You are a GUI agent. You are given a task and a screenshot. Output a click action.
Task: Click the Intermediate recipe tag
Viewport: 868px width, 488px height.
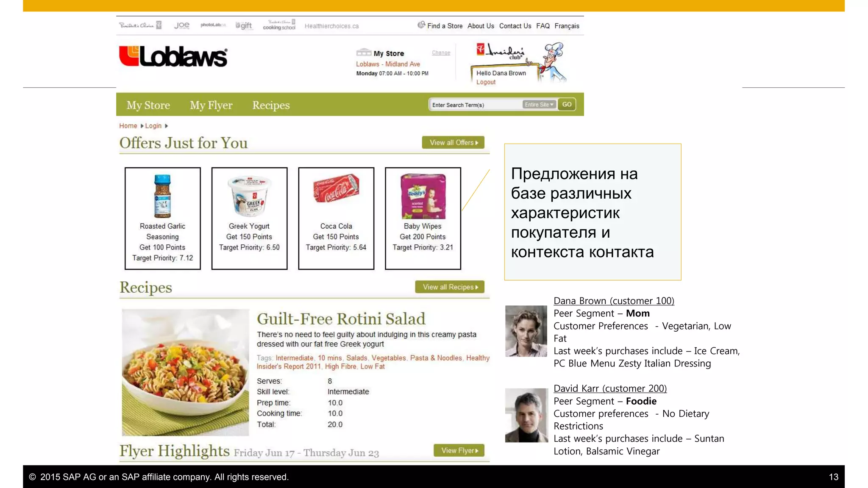pyautogui.click(x=295, y=358)
